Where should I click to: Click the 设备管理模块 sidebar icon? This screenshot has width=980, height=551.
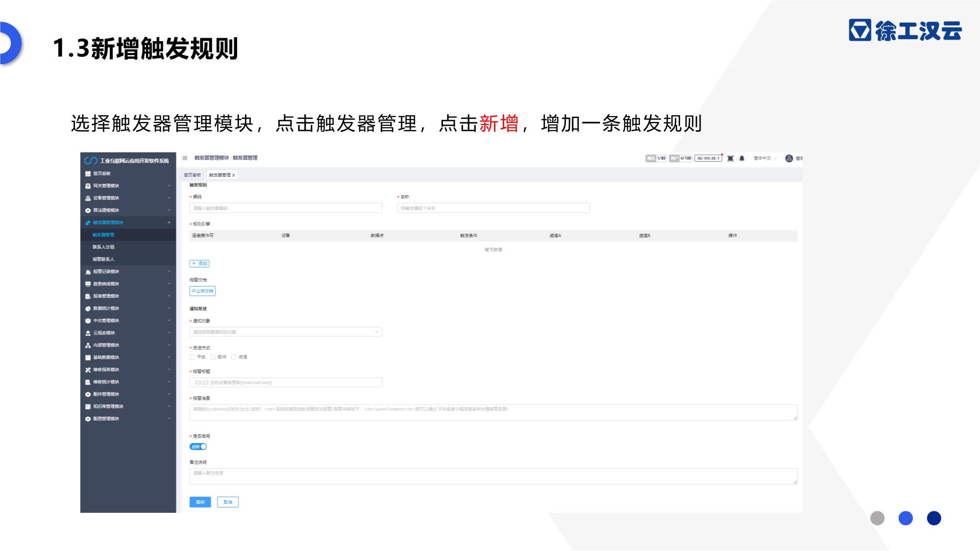point(88,198)
